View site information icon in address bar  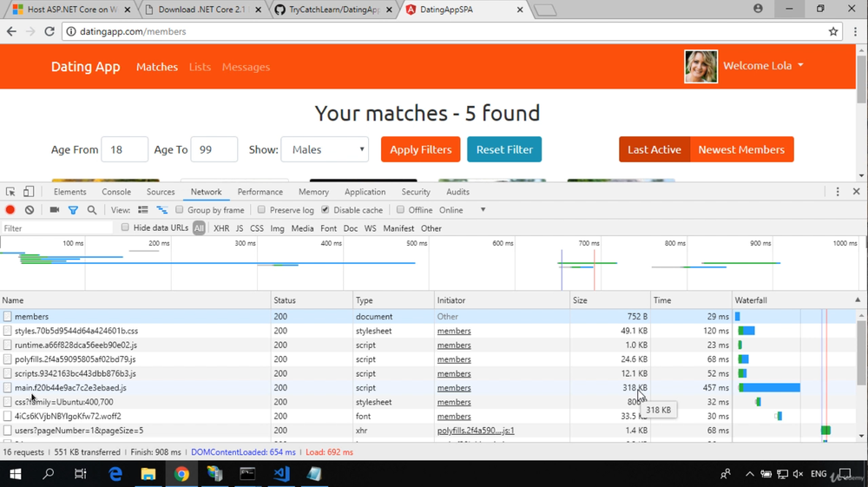[x=71, y=31]
